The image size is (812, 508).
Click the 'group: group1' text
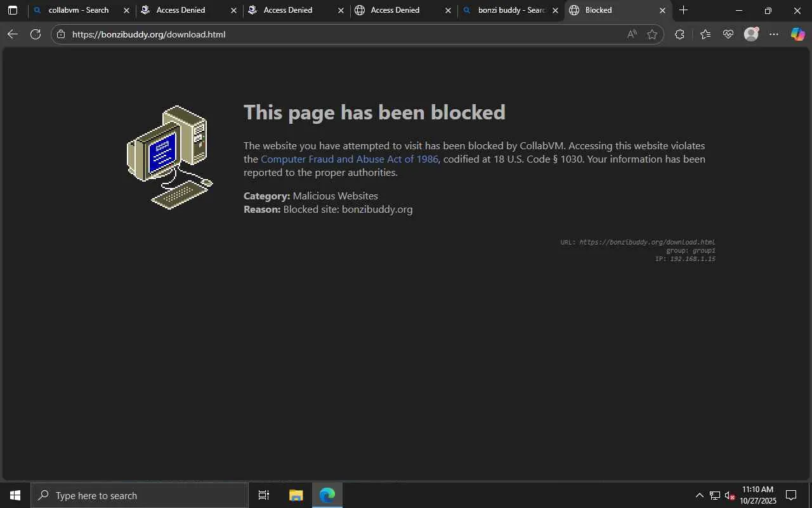(x=691, y=250)
